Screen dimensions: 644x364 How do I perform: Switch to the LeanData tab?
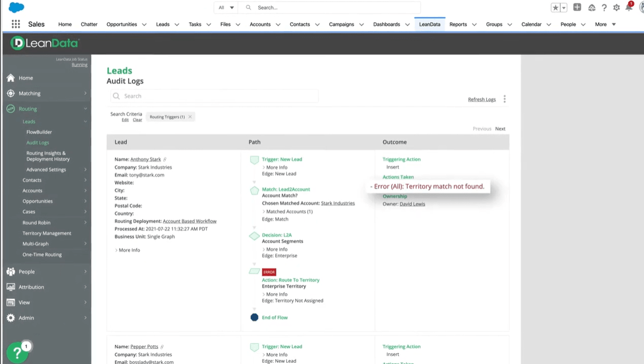tap(430, 24)
